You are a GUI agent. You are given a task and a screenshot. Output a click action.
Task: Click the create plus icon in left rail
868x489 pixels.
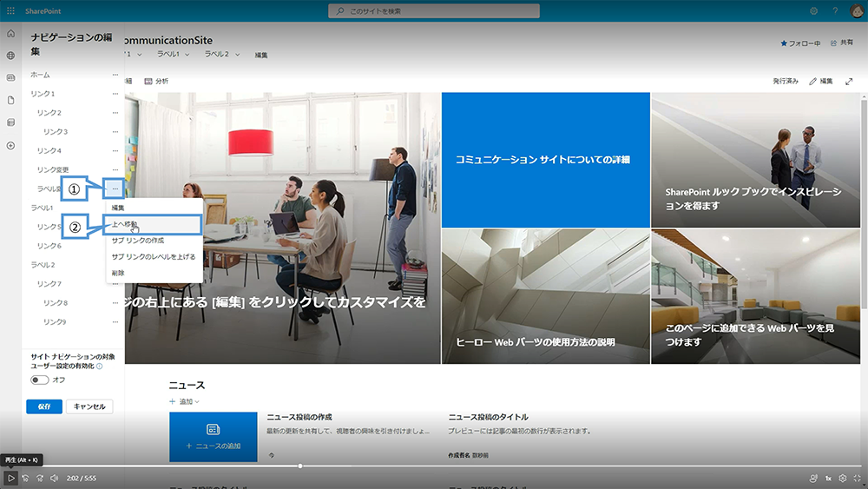[10, 146]
